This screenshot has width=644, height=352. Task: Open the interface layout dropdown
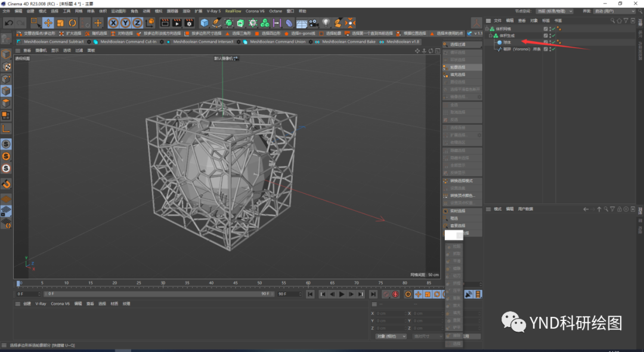[614, 11]
